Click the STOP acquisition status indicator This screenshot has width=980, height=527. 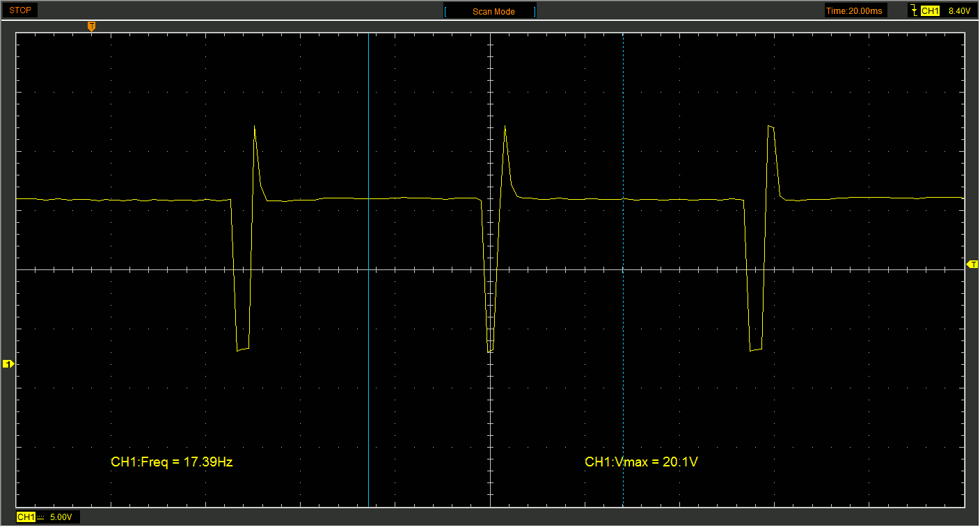(x=19, y=10)
